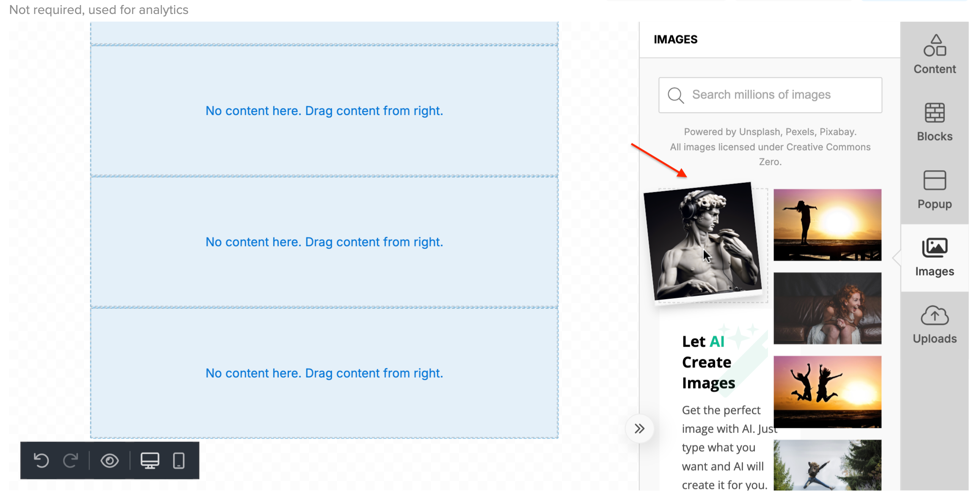Open the Uploads tab
The width and height of the screenshot is (980, 499).
pyautogui.click(x=934, y=325)
